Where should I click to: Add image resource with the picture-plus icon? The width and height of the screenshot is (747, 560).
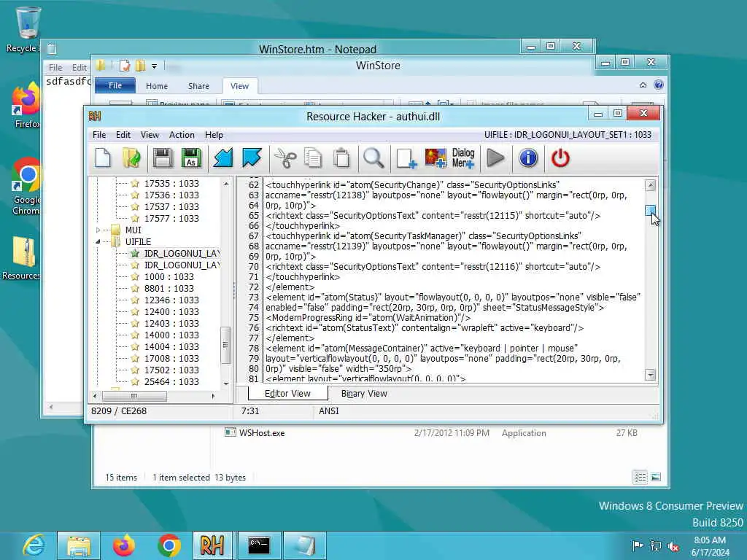click(x=436, y=158)
